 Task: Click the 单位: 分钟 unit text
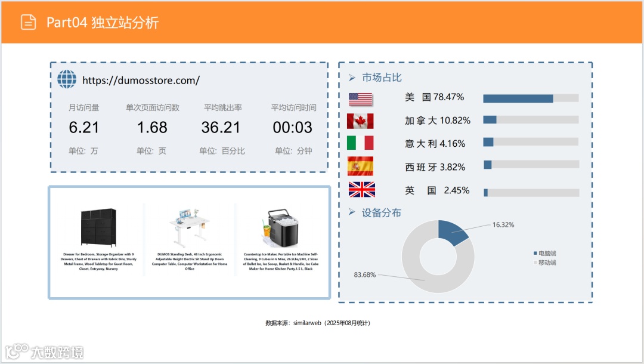[293, 151]
